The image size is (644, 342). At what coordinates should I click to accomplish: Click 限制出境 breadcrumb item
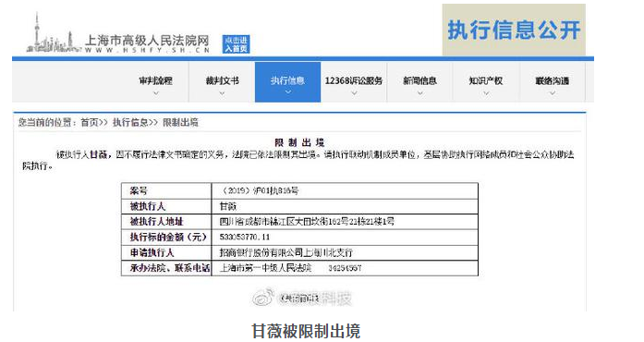[180, 123]
